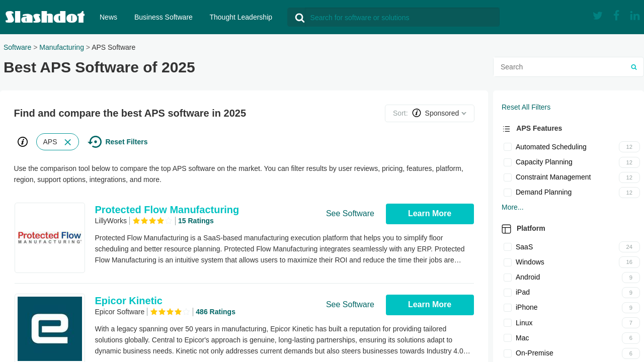The height and width of the screenshot is (362, 644).
Task: Open Slashdot's Twitter page icon
Action: click(x=597, y=16)
